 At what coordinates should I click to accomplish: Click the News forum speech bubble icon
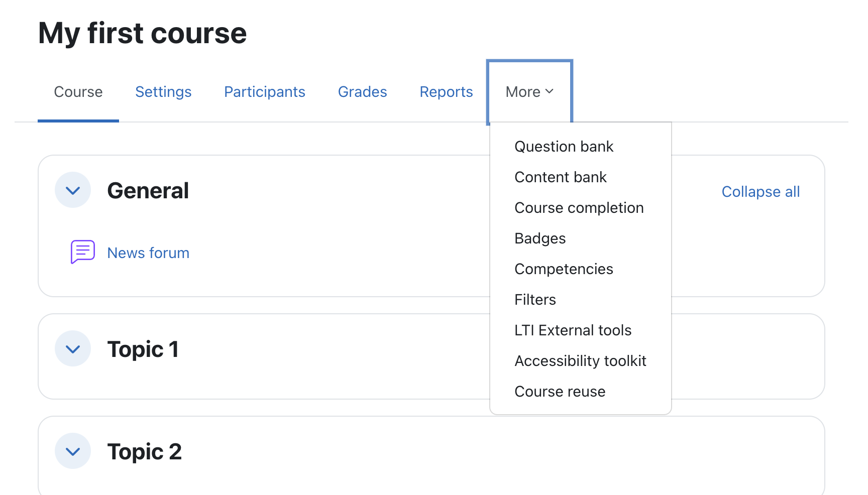83,252
